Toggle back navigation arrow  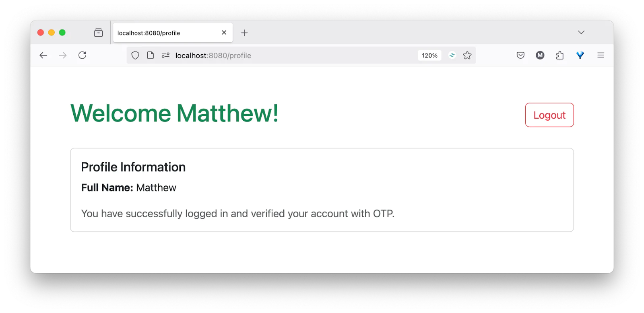click(43, 55)
